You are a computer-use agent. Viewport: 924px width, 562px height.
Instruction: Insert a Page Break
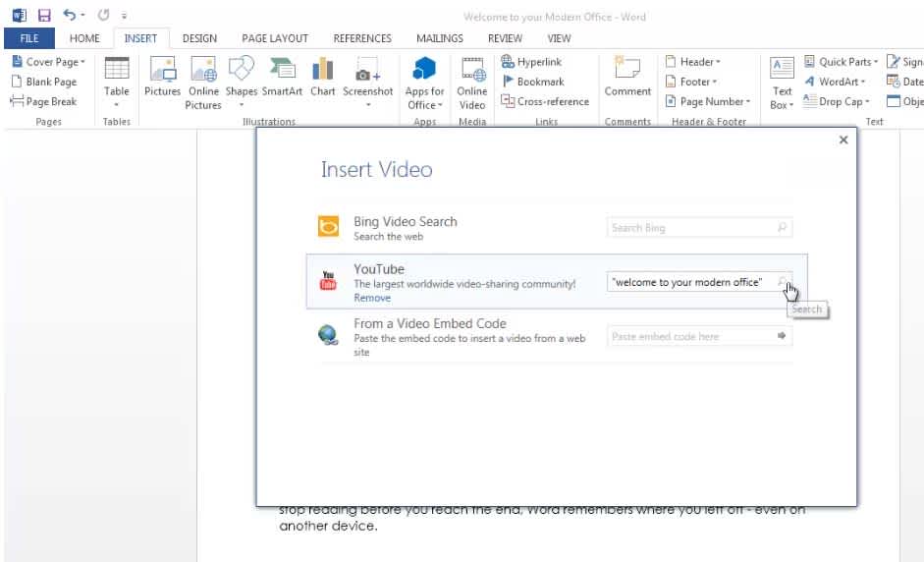pos(44,101)
